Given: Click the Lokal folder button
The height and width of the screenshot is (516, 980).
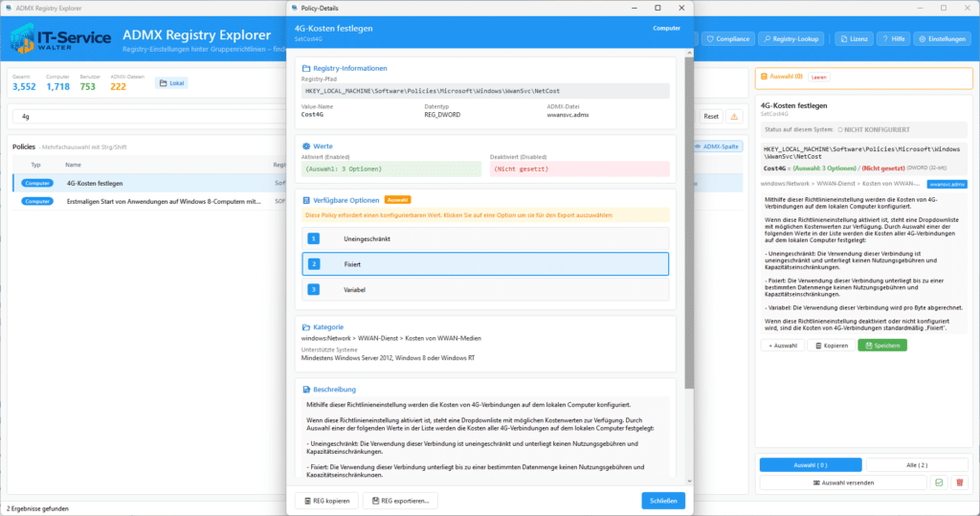Looking at the screenshot, I should pos(172,83).
